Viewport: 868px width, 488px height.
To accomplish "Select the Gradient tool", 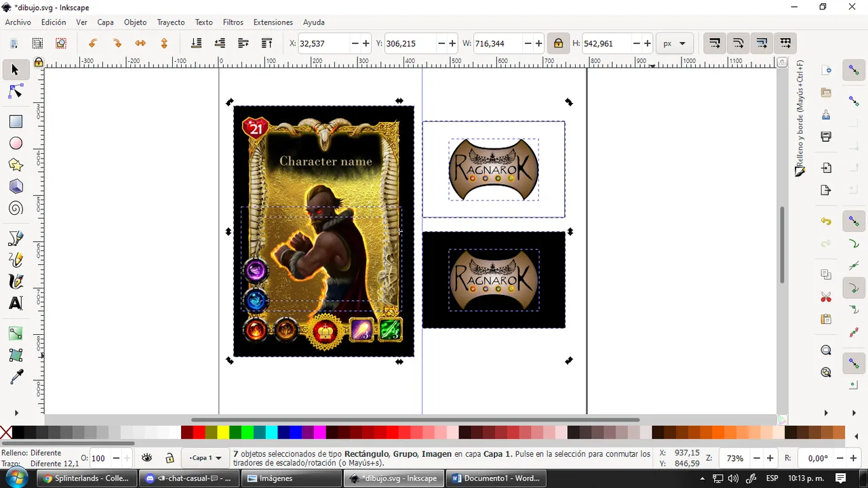I will [x=16, y=333].
